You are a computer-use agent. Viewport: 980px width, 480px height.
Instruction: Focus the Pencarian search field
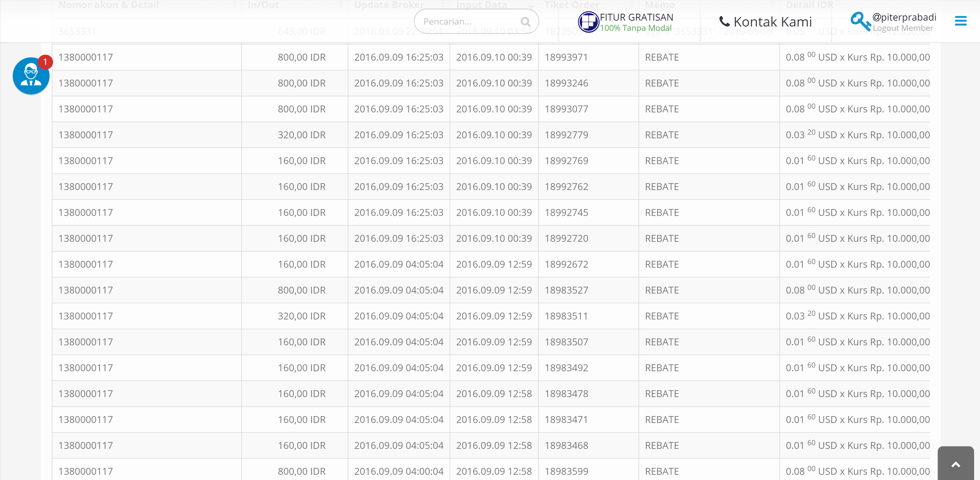click(x=476, y=21)
